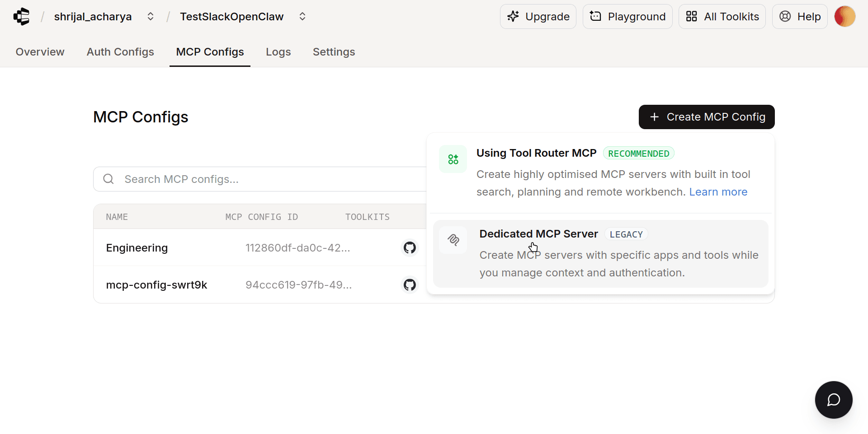The image size is (868, 434).
Task: Click the plus icon on Create MCP Config
Action: click(654, 117)
